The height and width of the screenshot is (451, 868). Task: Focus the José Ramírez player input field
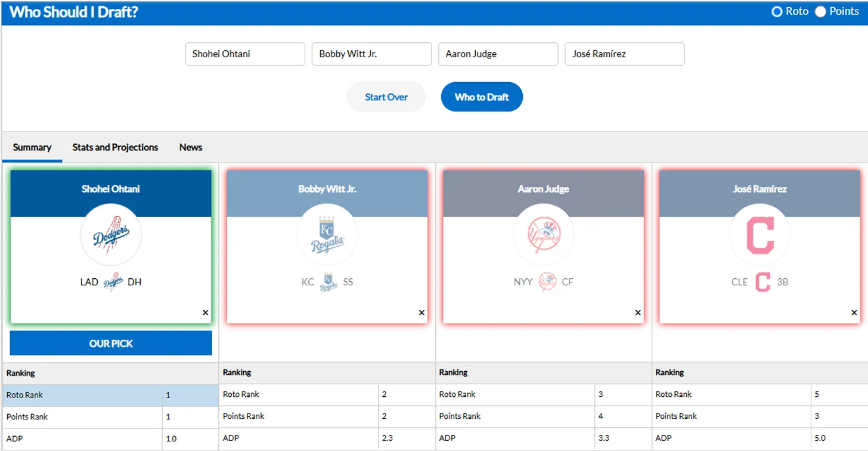(624, 54)
